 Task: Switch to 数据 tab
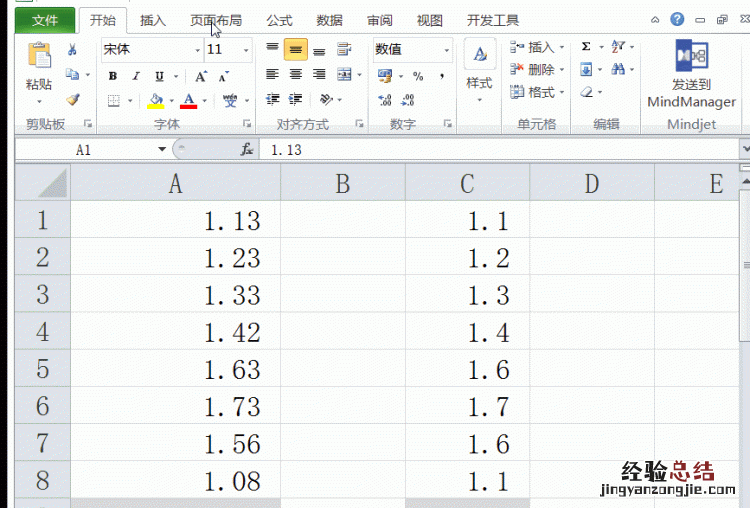click(x=330, y=20)
